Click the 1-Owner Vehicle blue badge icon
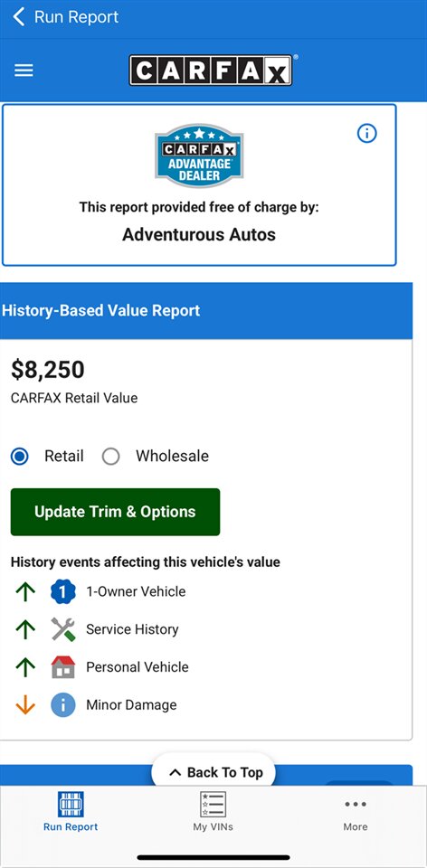427x868 pixels. [x=62, y=591]
